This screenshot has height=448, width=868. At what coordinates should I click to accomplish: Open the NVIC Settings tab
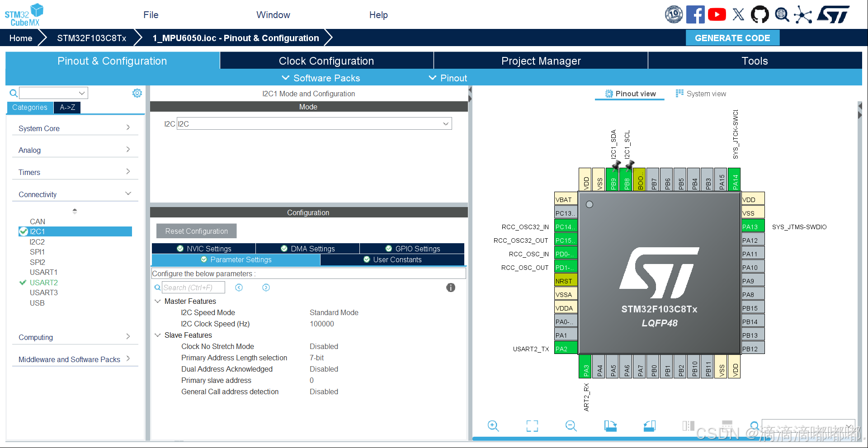point(204,249)
